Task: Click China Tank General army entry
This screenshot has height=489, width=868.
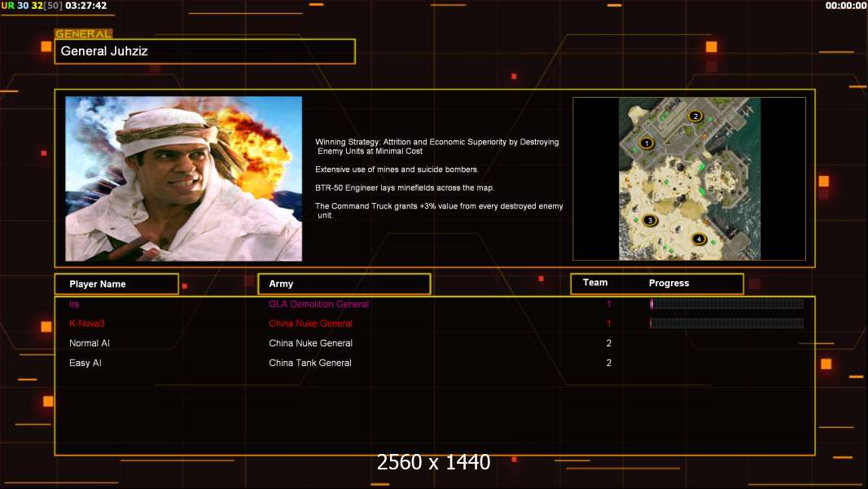Action: tap(310, 363)
